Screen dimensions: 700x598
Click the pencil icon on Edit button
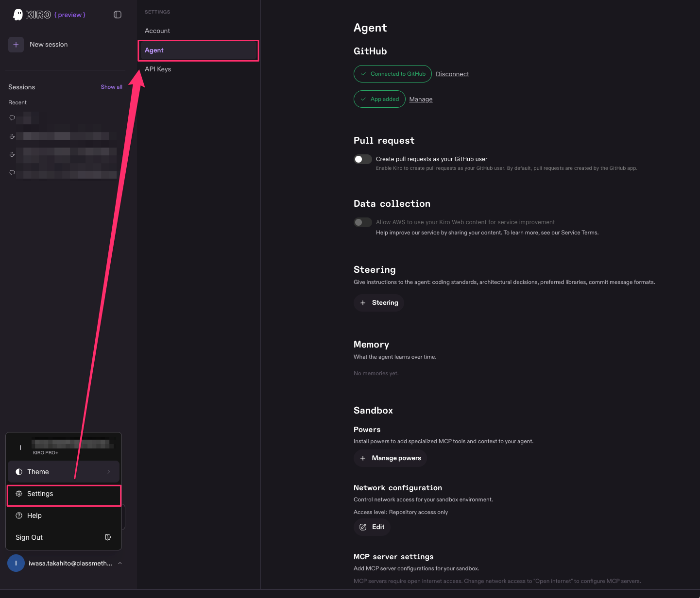click(363, 527)
